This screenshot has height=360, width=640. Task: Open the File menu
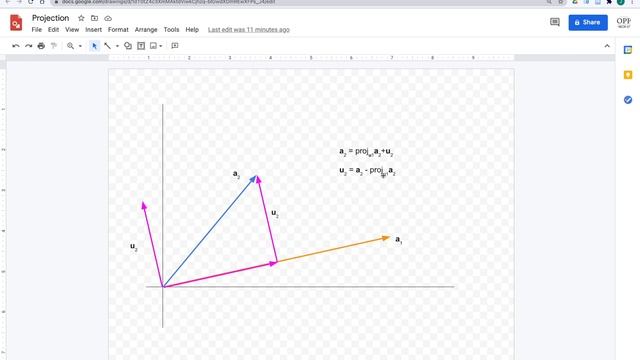[37, 30]
